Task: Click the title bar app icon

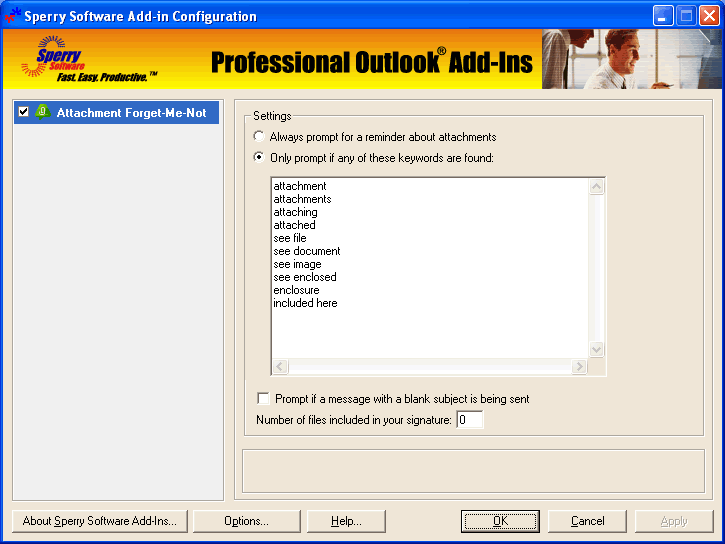Action: click(x=12, y=16)
